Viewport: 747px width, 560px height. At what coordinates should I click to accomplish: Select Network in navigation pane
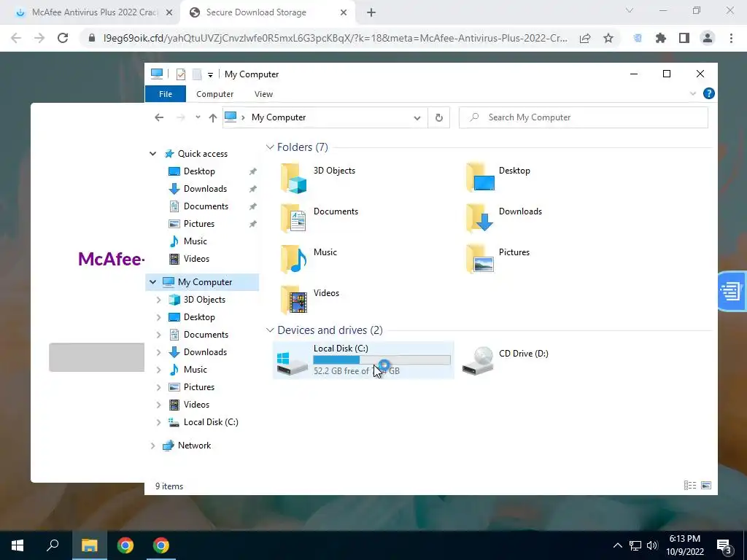[x=194, y=446]
